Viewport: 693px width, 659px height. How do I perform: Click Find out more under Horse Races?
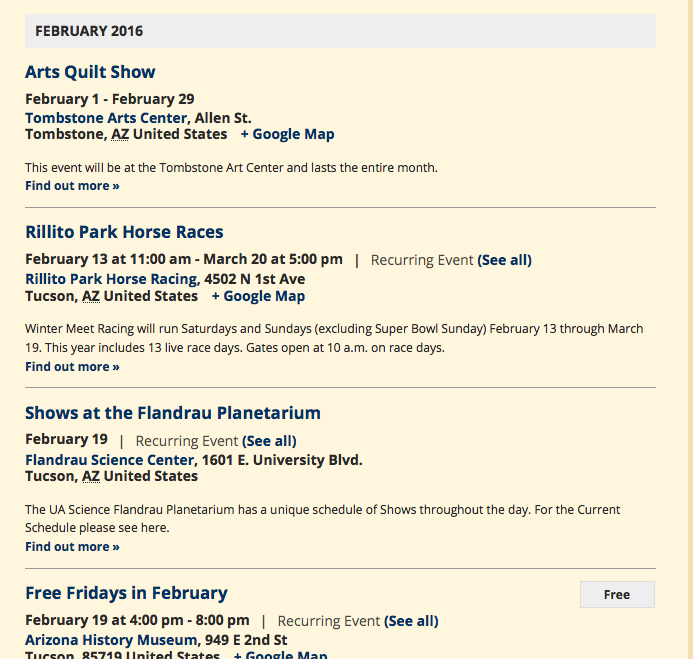click(x=72, y=366)
